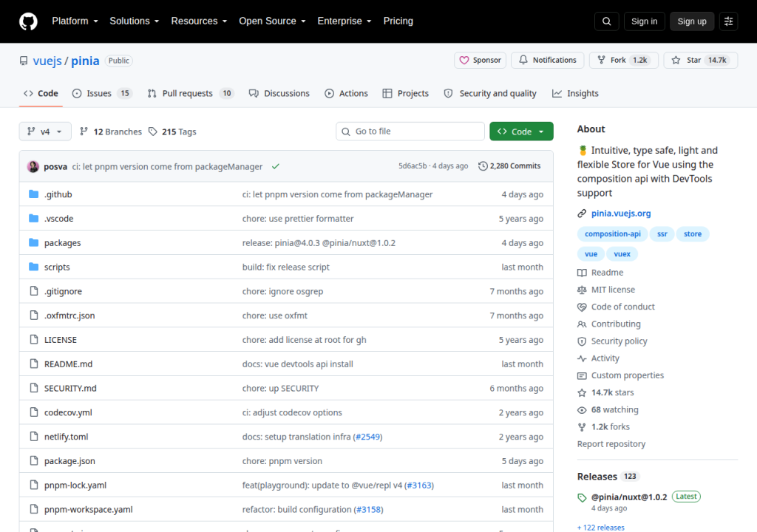Screen dimensions: 757x532
Task: Expand the Enterprise menu
Action: (344, 21)
